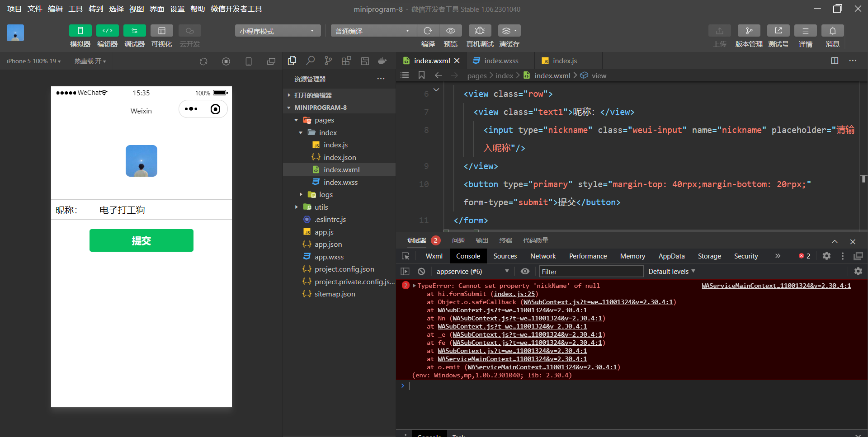Collapse the MINIPROGRAM-8 section
The image size is (868, 437).
[x=339, y=108]
